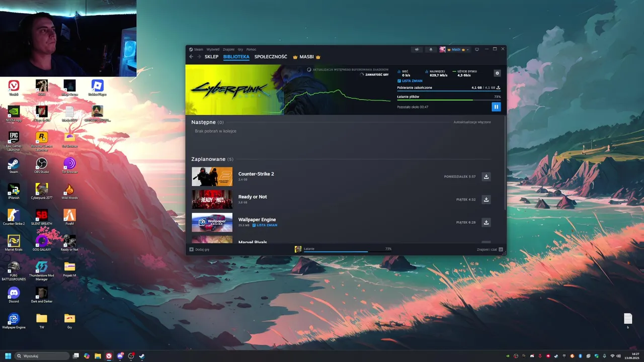
Task: Click the Łatanie plików progress bar
Action: click(x=449, y=100)
